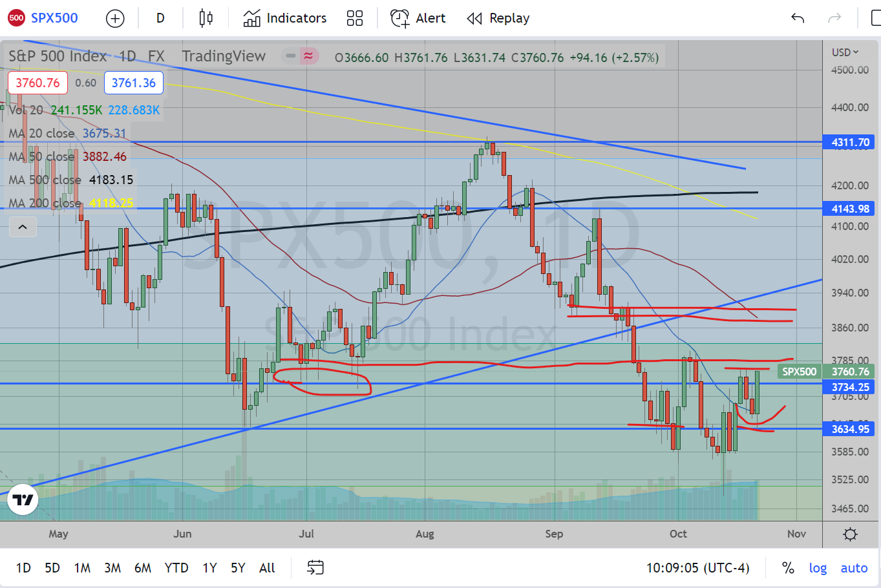This screenshot has width=881, height=588.
Task: Toggle auto scale mode
Action: point(854,568)
